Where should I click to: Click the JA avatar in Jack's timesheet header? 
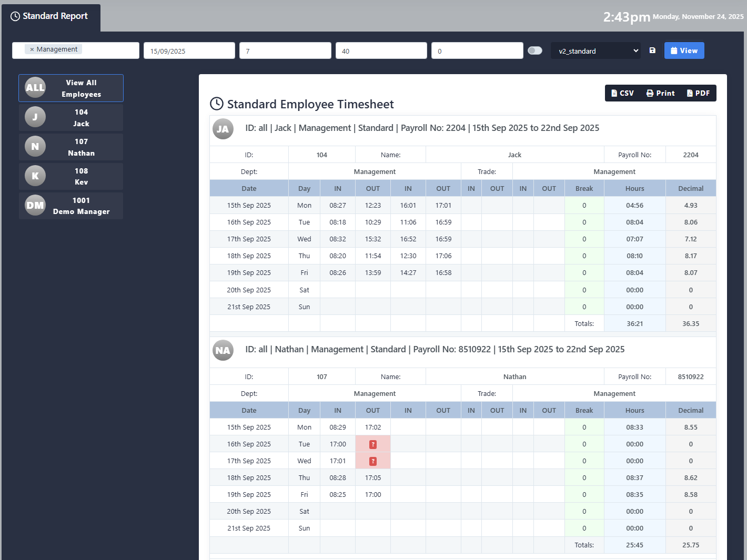(x=223, y=129)
